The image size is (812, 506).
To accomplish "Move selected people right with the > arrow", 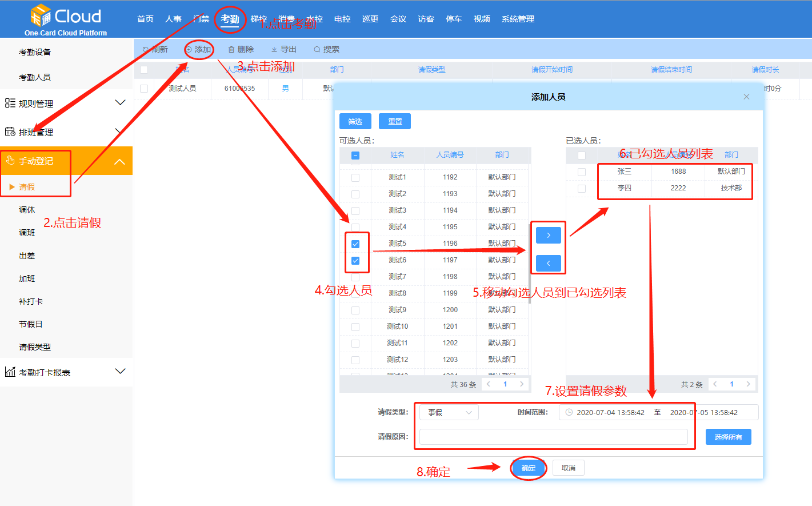I will point(548,234).
